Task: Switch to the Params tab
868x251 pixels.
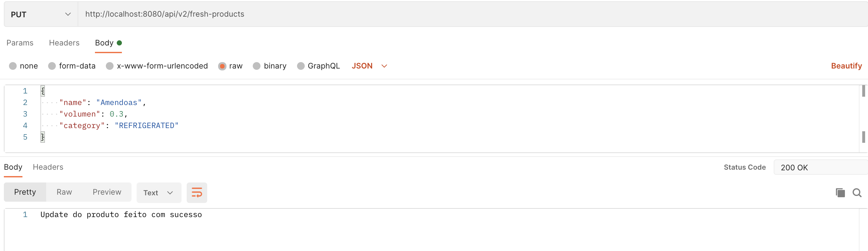Action: pyautogui.click(x=20, y=43)
